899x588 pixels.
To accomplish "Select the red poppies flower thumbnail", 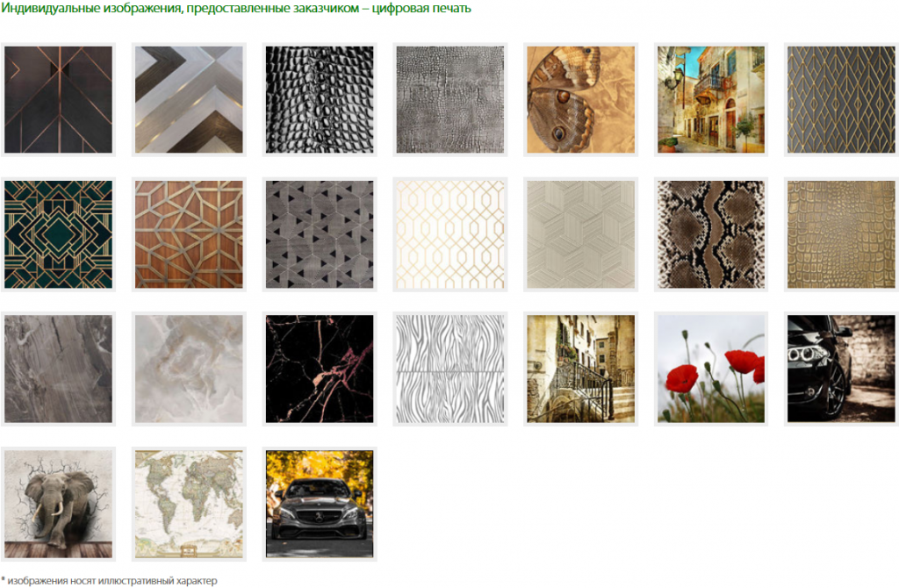I will click(711, 369).
